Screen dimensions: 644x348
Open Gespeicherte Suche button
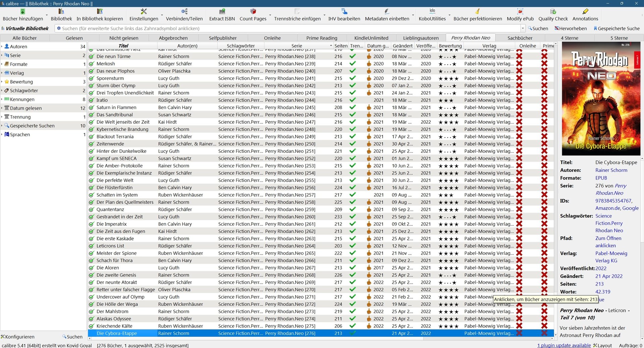coord(616,28)
